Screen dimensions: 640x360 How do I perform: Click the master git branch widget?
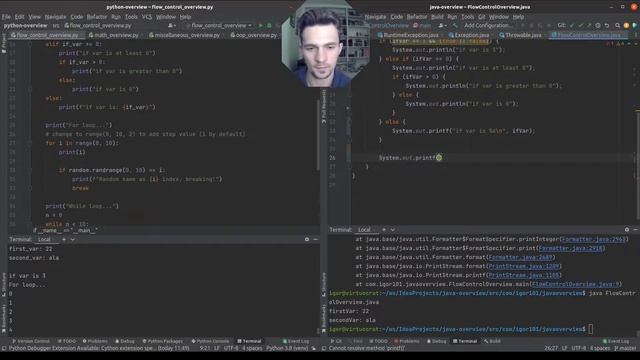click(626, 349)
